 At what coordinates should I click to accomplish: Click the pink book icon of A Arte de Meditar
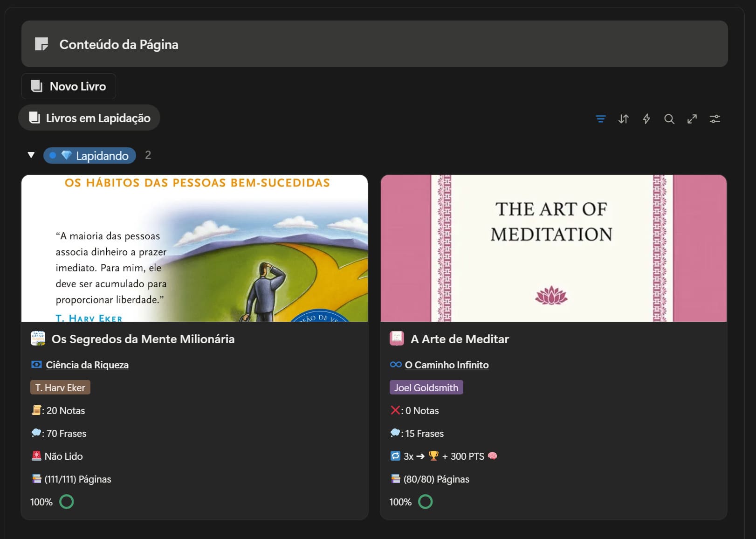click(397, 339)
